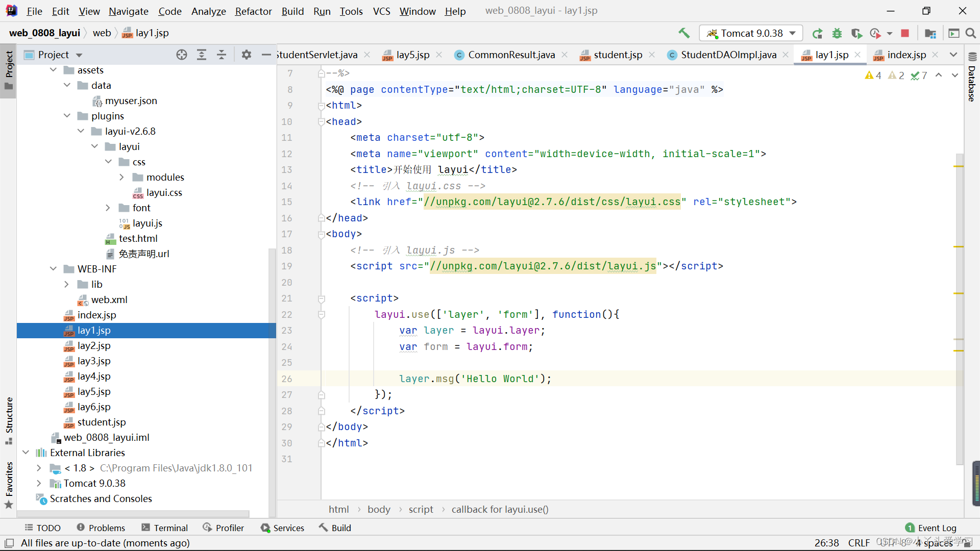Open the Services tool window

click(x=282, y=528)
